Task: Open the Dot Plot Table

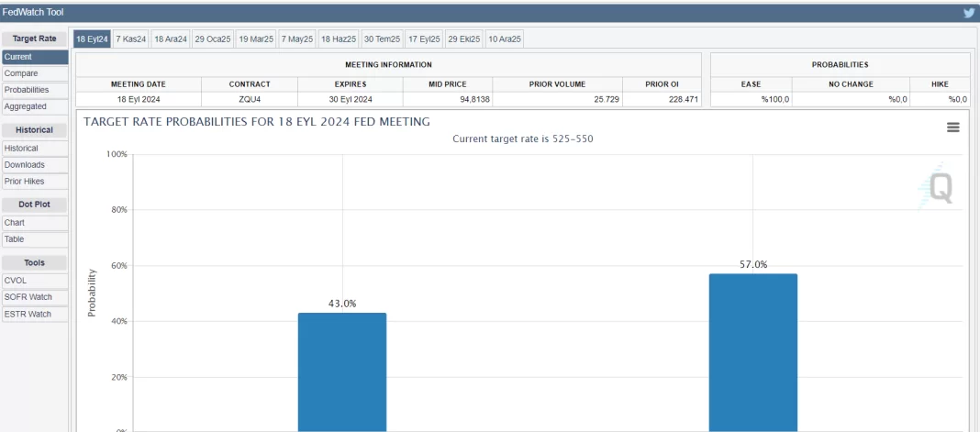Action: [x=35, y=239]
